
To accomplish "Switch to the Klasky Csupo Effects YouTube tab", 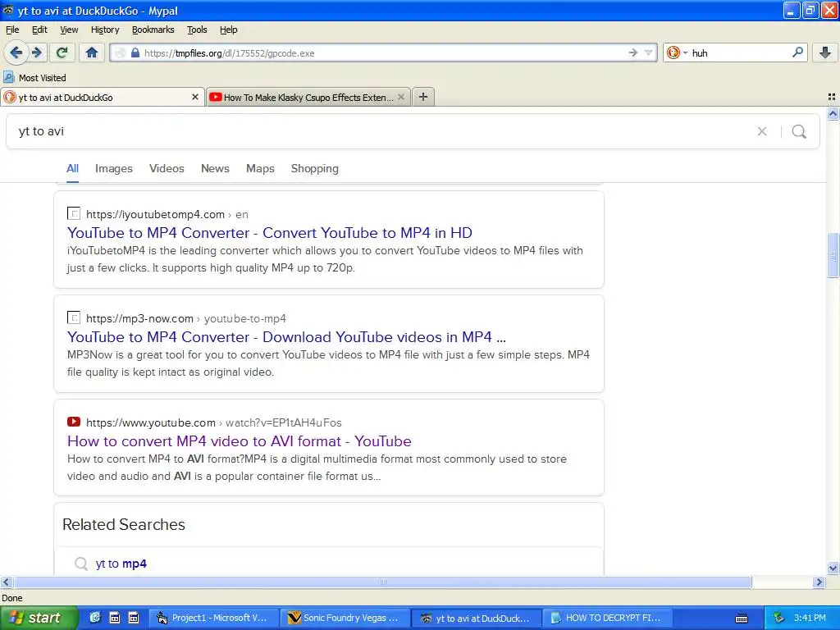I will click(308, 97).
